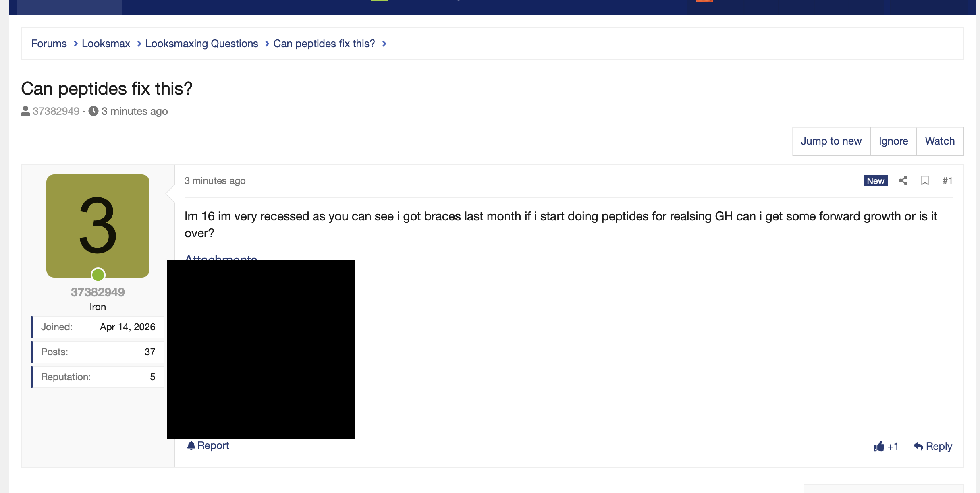
Task: Click the Jump to new button
Action: pyautogui.click(x=831, y=141)
